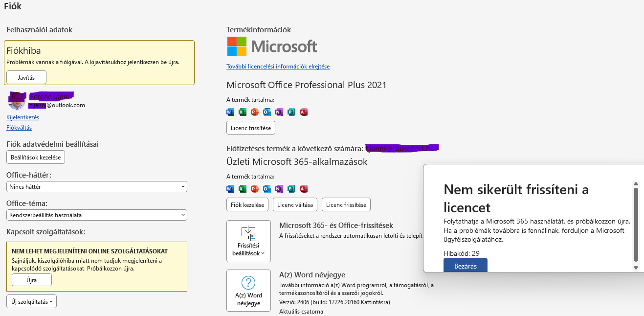Viewport: 644px width, 316px height.
Task: Click the dialog scrollbar up arrow
Action: tap(636, 183)
